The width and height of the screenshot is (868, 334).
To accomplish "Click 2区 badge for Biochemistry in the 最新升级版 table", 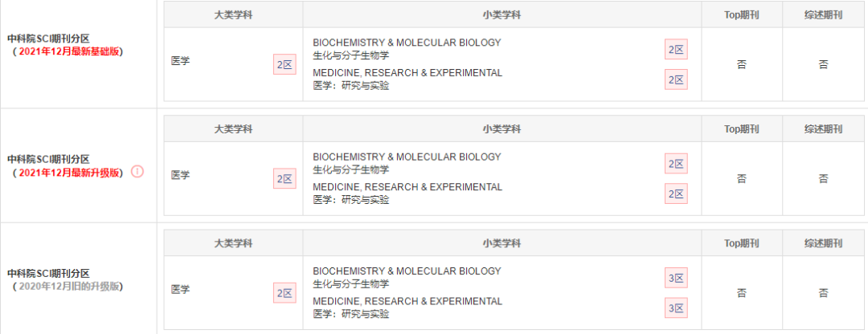I will [676, 164].
